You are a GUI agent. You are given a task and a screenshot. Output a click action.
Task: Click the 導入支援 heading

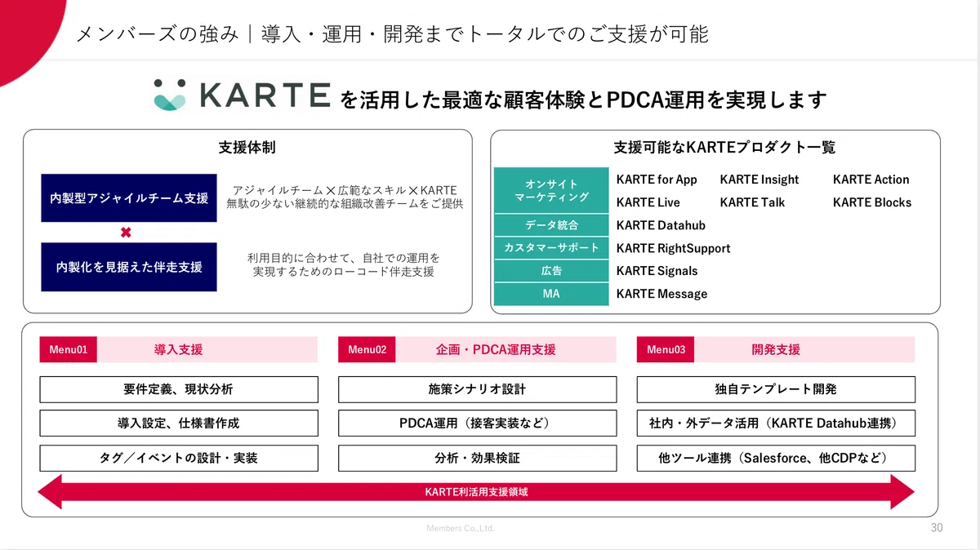pyautogui.click(x=178, y=350)
